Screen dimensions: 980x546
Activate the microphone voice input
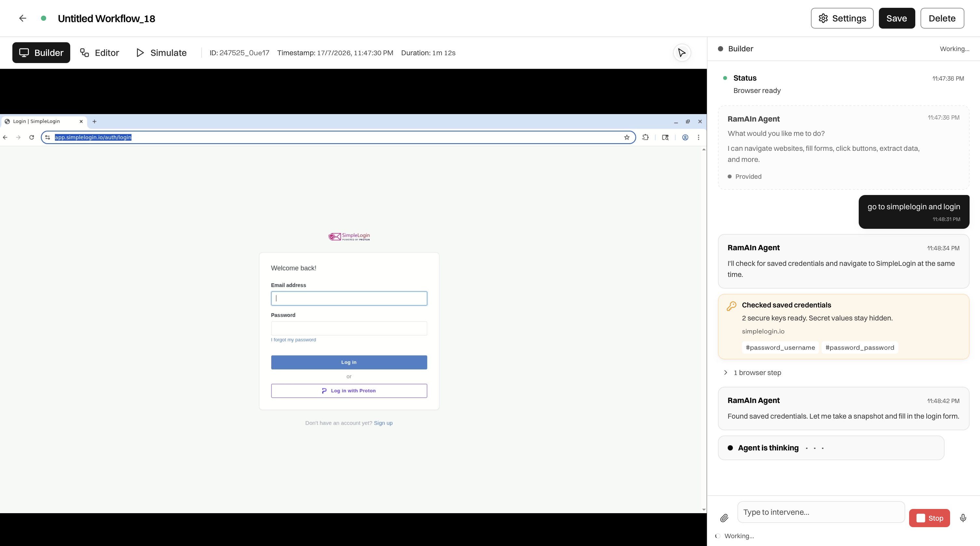(x=963, y=518)
